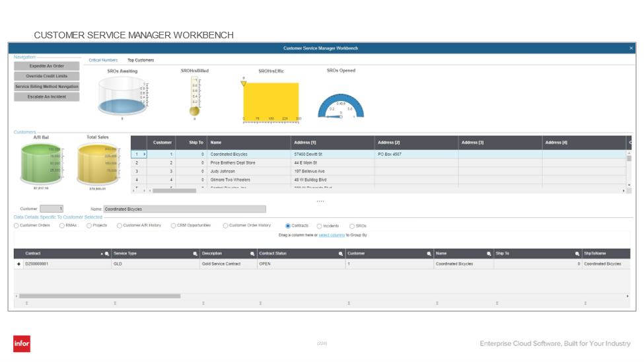The width and height of the screenshot is (644, 362).
Task: Select the Projects radio button
Action: point(89,225)
